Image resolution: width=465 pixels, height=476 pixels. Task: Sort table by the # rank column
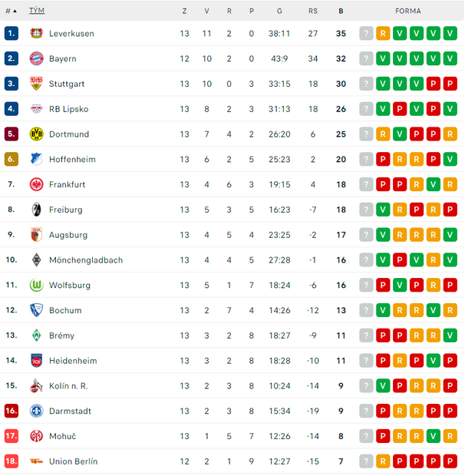11,11
